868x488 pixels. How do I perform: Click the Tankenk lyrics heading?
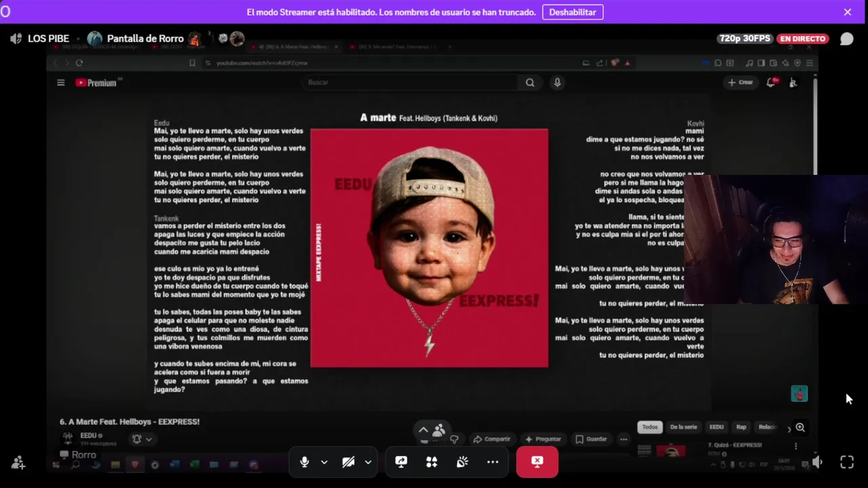(x=166, y=218)
